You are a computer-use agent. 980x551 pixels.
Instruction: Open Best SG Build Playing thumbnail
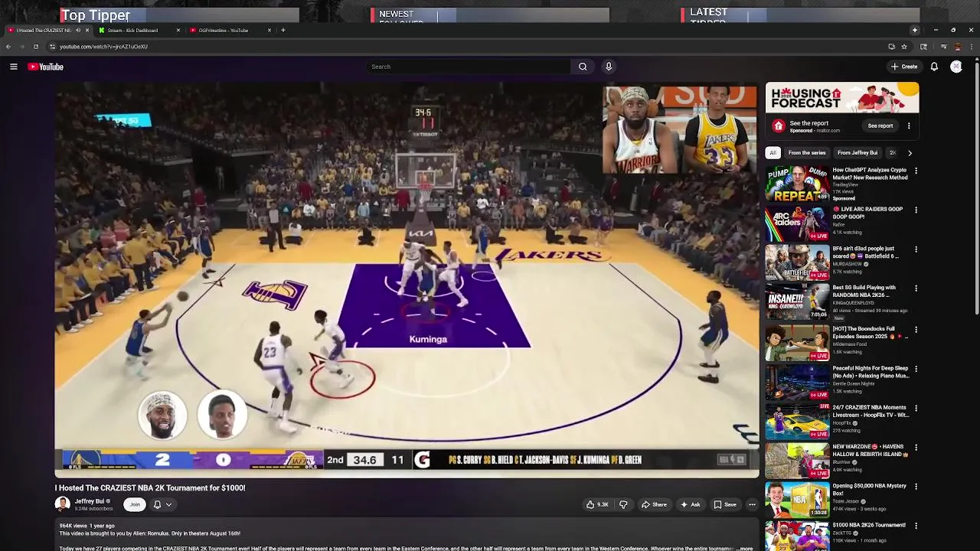797,302
